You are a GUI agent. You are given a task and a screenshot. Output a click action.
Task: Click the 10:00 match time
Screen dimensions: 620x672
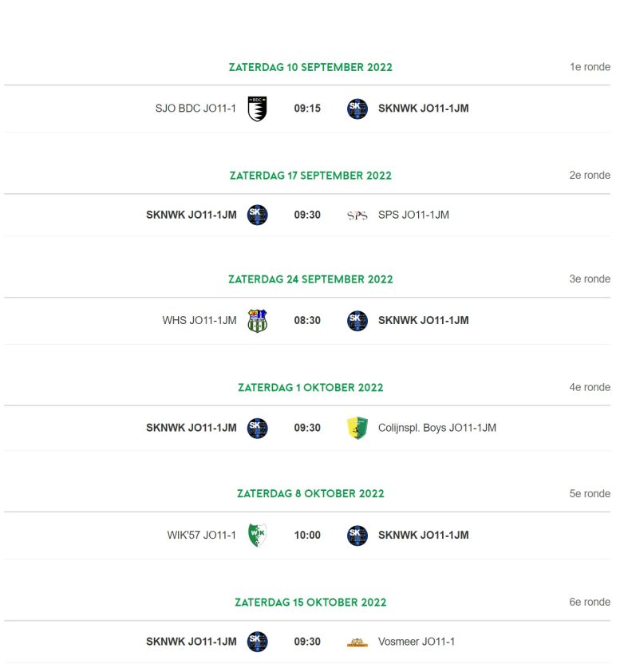pyautogui.click(x=307, y=535)
